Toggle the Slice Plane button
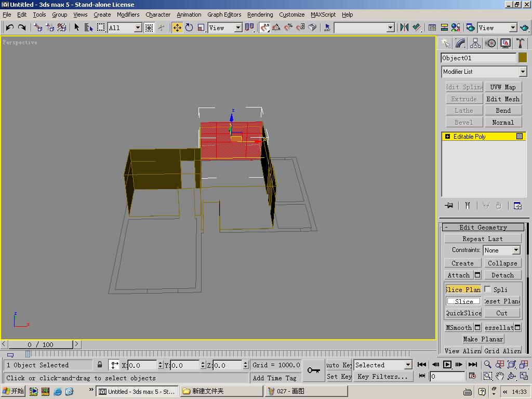The width and height of the screenshot is (532, 399). point(463,289)
